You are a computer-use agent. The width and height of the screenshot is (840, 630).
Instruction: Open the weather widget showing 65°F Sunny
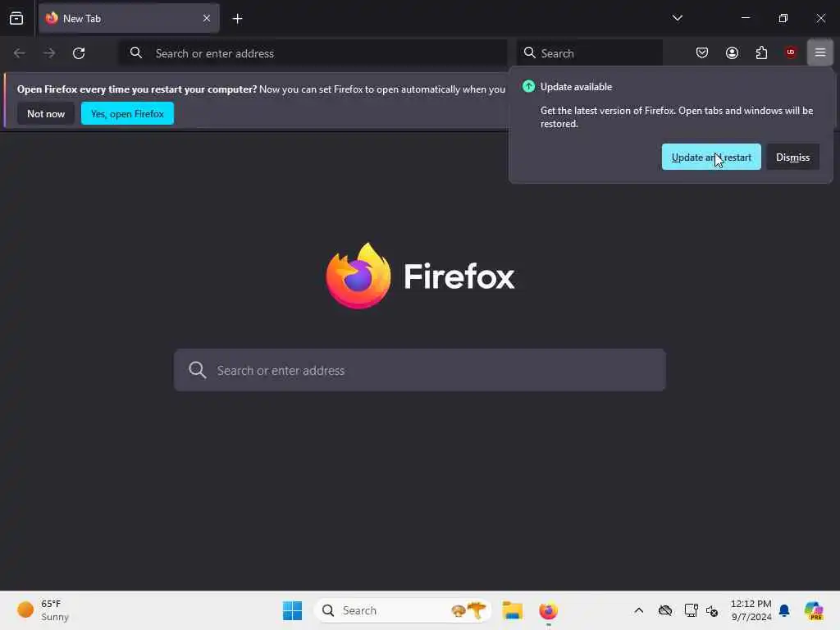coord(43,610)
